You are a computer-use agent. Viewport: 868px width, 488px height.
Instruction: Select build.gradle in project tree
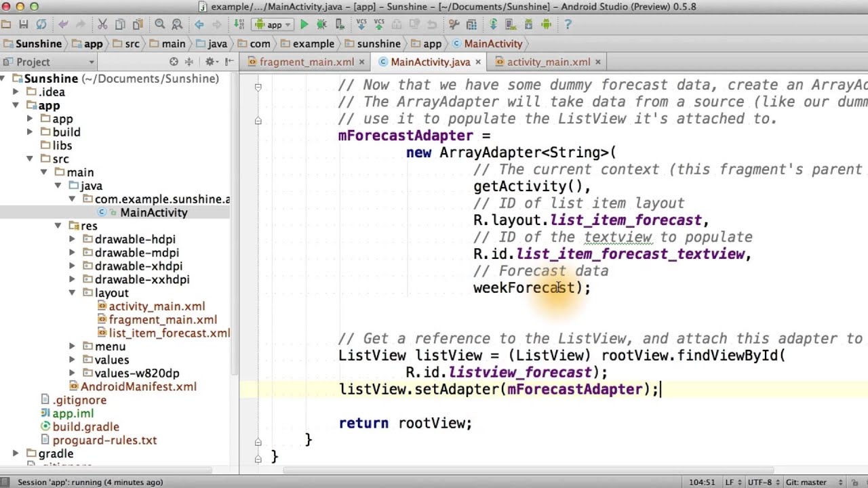(85, 427)
